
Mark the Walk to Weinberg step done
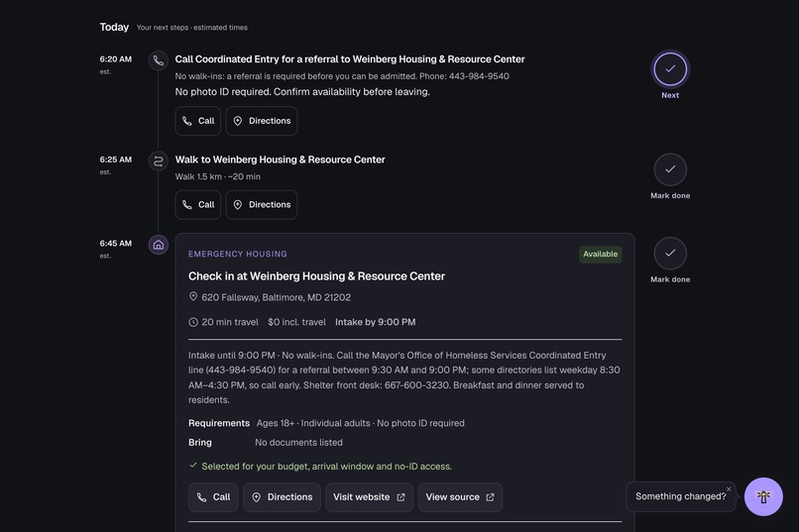pyautogui.click(x=670, y=169)
